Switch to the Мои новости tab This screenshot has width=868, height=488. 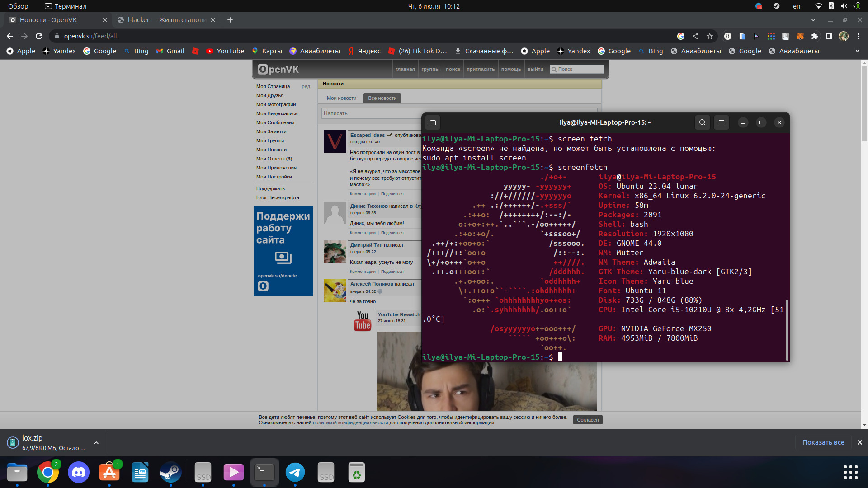tap(341, 98)
